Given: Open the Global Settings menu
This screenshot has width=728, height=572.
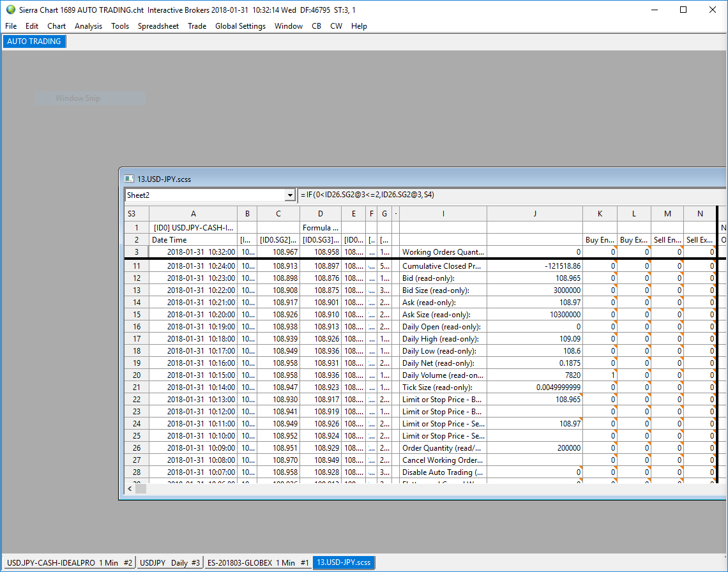Looking at the screenshot, I should click(240, 26).
